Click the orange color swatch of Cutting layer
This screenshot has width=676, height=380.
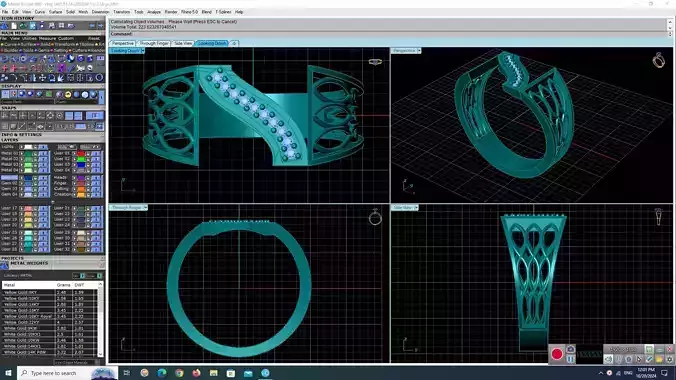click(x=81, y=189)
